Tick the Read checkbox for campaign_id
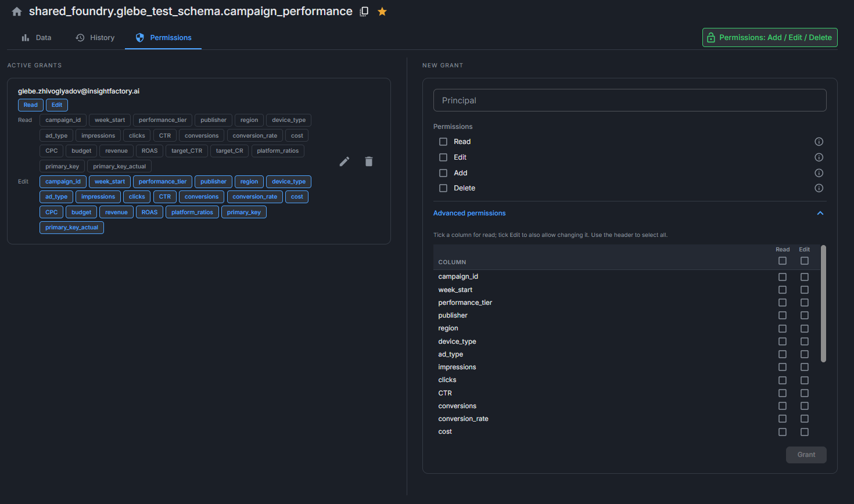Viewport: 854px width, 504px height. click(783, 277)
